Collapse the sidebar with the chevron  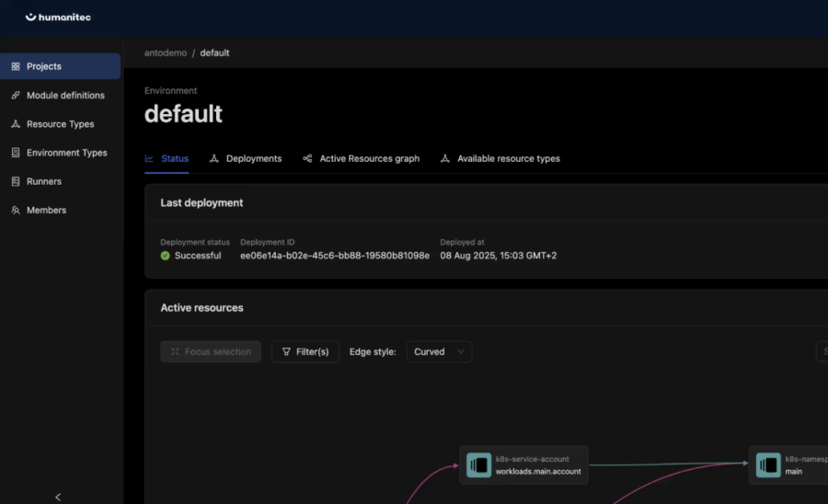tap(58, 498)
